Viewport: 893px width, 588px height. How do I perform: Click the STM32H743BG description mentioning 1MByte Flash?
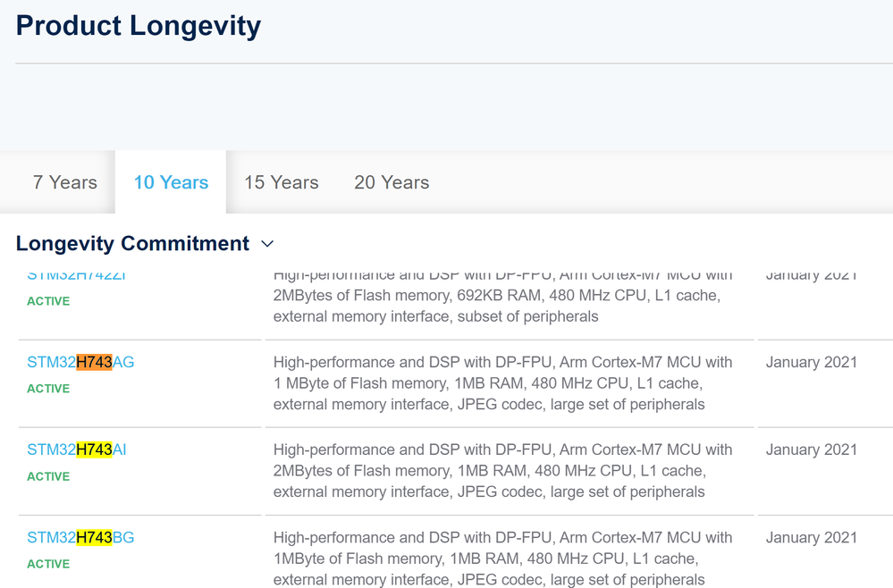503,559
